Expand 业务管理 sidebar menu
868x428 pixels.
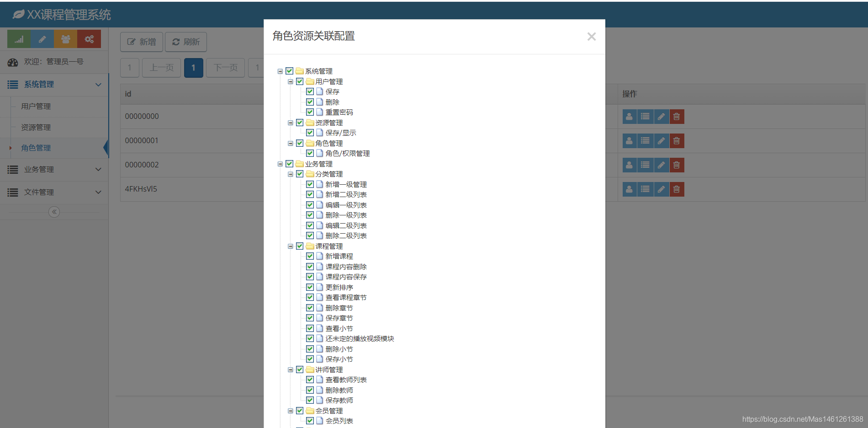tap(54, 169)
